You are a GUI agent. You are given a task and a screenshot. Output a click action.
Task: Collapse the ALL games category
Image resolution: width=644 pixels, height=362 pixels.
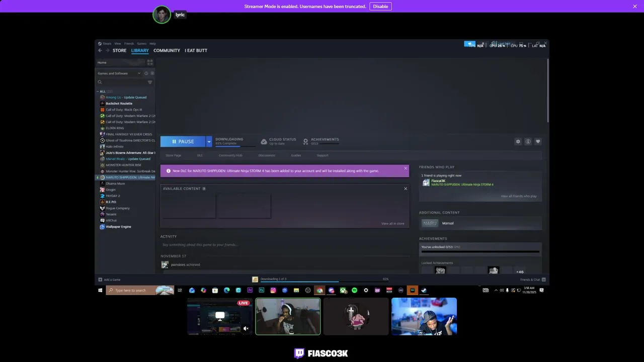click(x=98, y=92)
